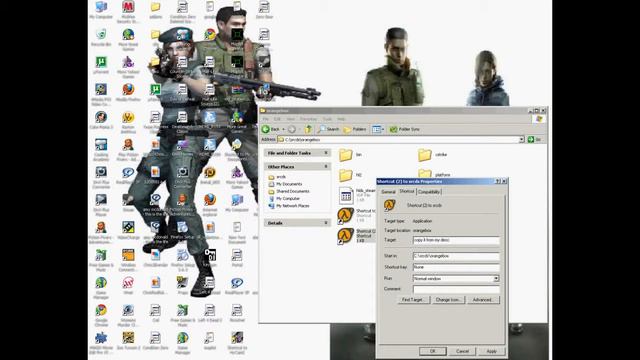Image resolution: width=640 pixels, height=360 pixels.
Task: Select the Left 4 Dead 2 shortcut
Action: point(210,313)
